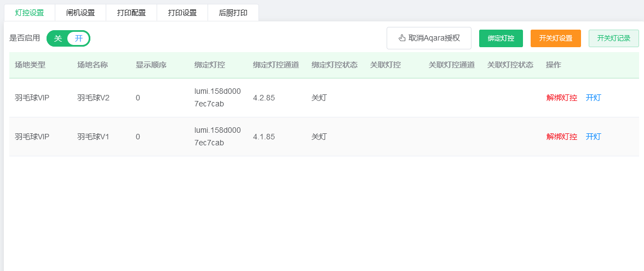Open the 闸机设置 tab
Viewport: 644px width, 271px height.
pyautogui.click(x=81, y=13)
